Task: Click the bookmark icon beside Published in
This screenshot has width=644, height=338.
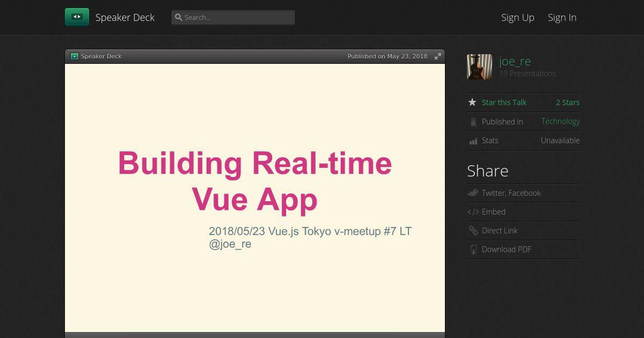Action: (473, 122)
